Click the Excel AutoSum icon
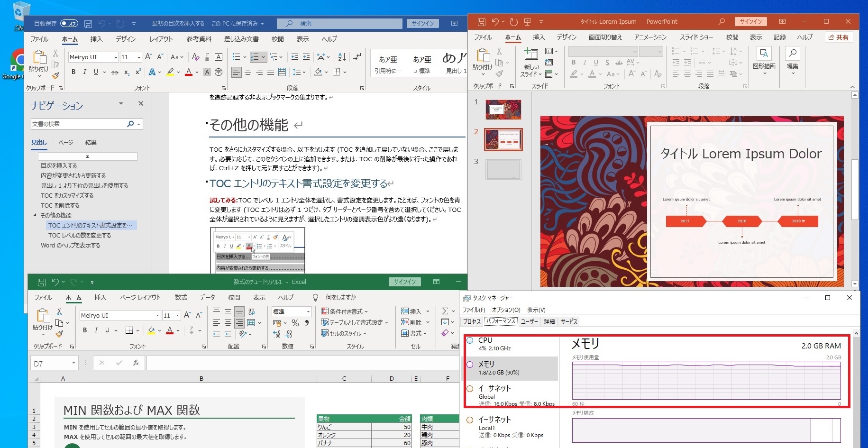 (x=445, y=311)
